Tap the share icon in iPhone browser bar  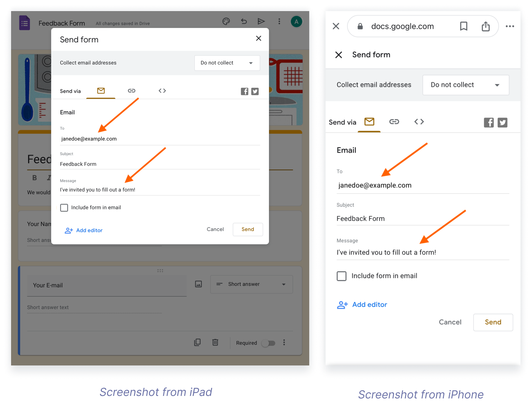coord(485,26)
